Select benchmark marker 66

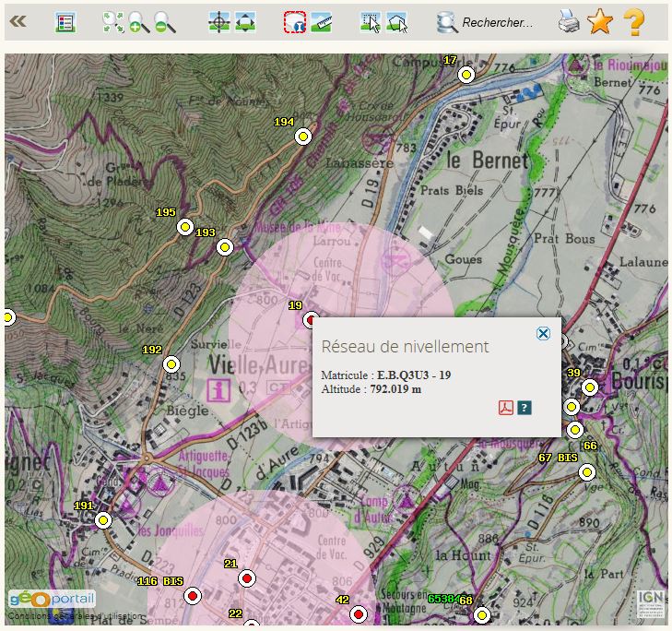pos(575,429)
